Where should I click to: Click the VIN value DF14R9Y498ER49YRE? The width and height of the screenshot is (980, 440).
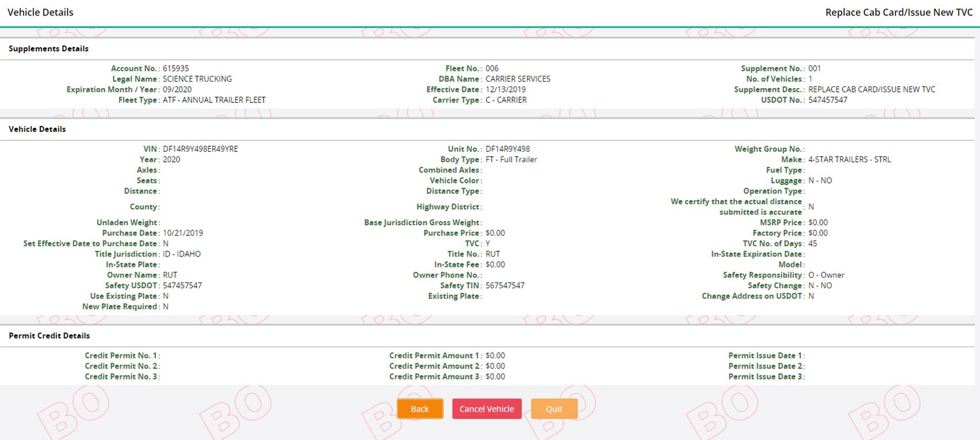tap(200, 149)
